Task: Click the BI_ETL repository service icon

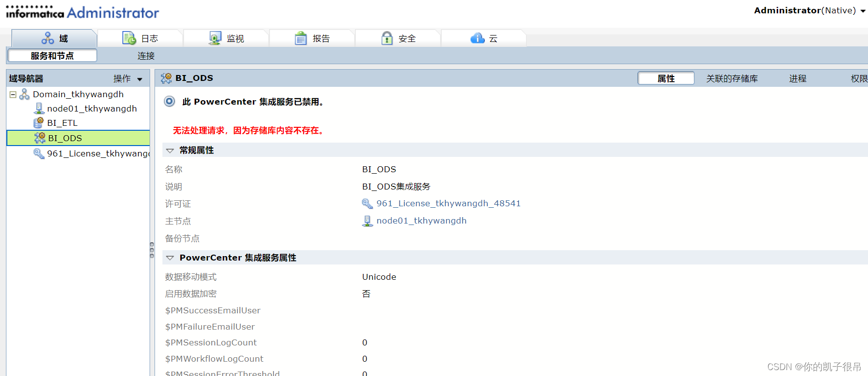Action: (x=39, y=122)
